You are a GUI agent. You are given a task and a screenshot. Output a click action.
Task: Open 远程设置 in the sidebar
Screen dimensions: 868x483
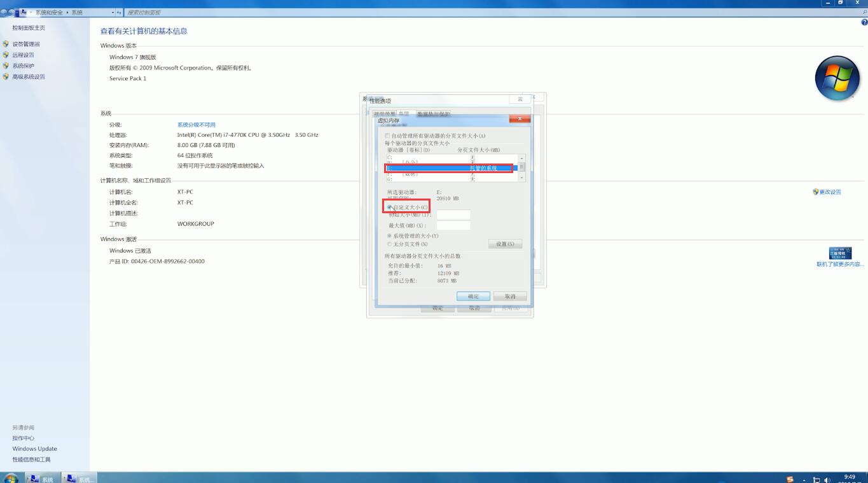coord(23,55)
